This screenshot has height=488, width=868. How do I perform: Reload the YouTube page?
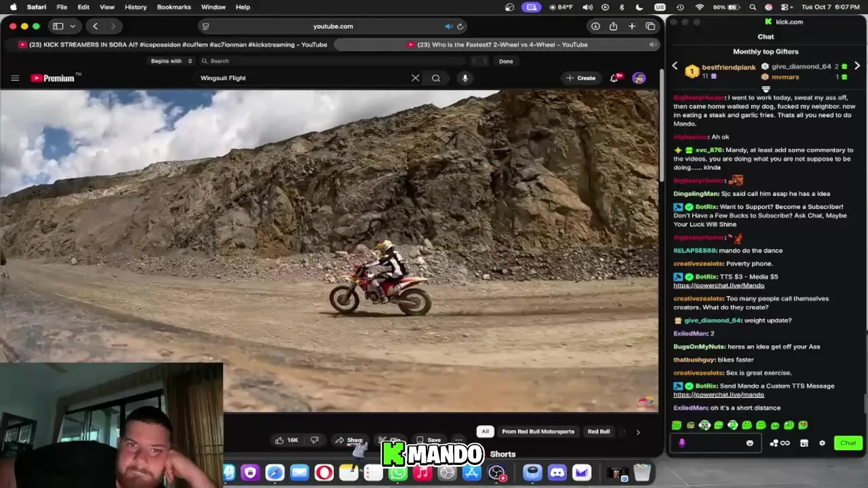[460, 26]
